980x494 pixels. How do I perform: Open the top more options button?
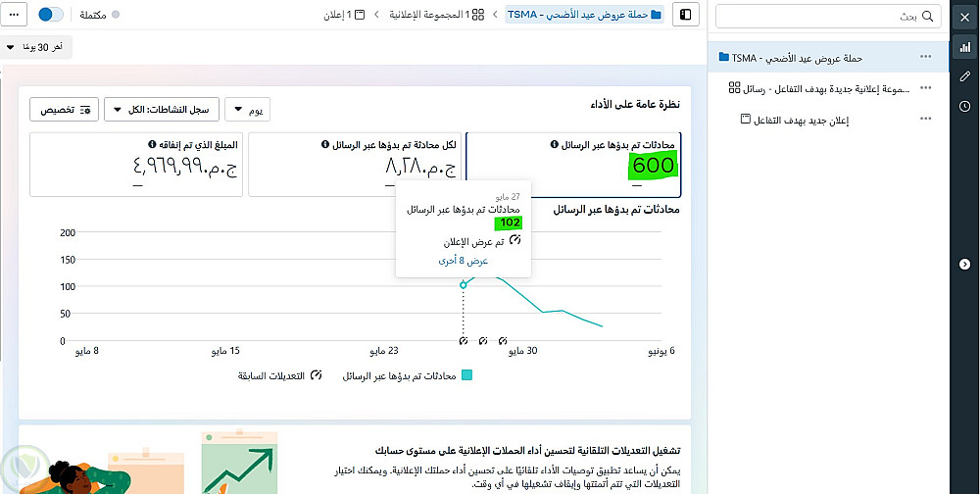pos(14,15)
